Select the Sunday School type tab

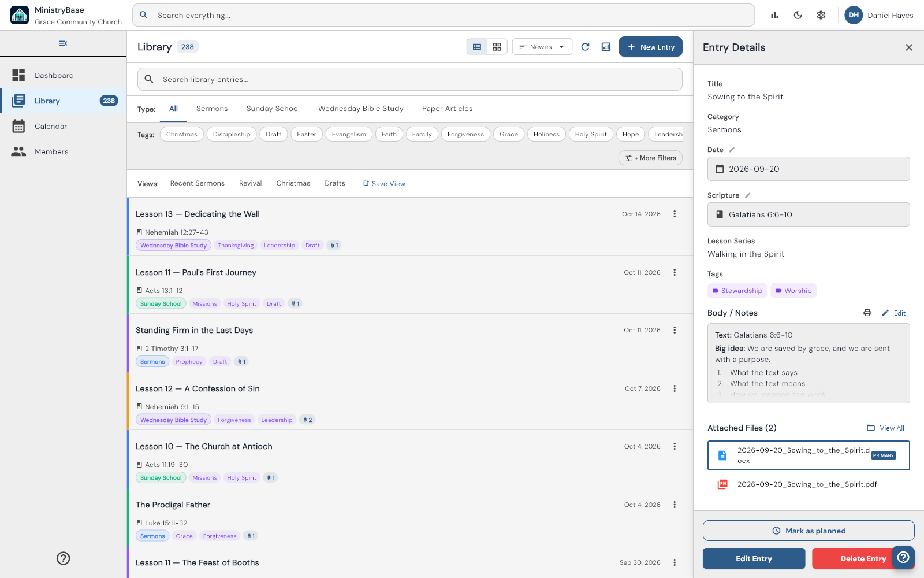(273, 109)
